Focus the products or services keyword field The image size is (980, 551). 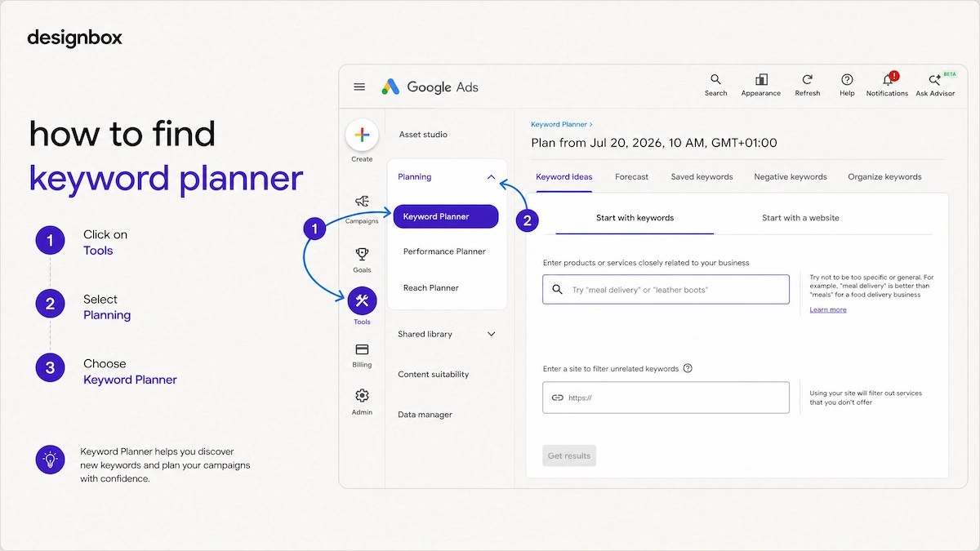click(666, 289)
